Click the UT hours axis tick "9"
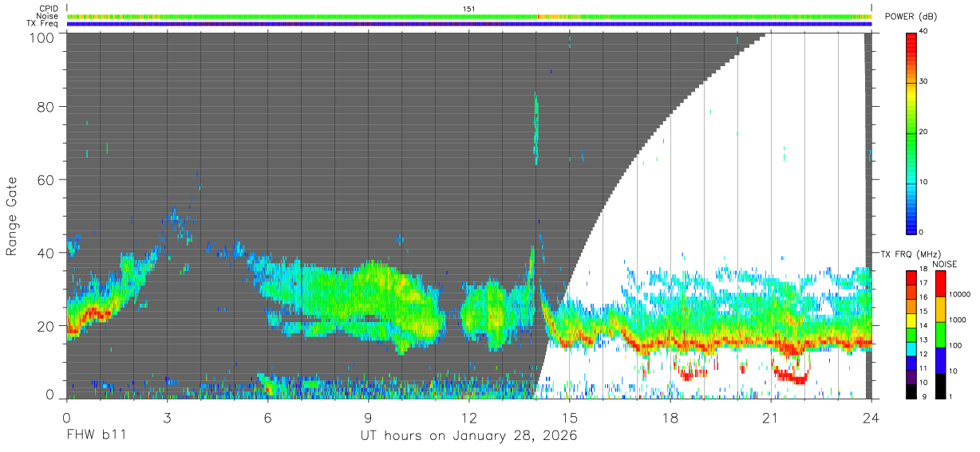The width and height of the screenshot is (980, 452). pos(368,418)
